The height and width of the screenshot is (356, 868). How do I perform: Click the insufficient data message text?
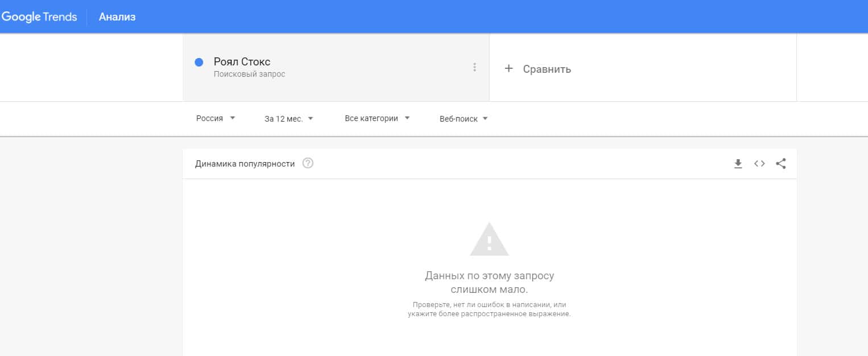[x=489, y=283]
